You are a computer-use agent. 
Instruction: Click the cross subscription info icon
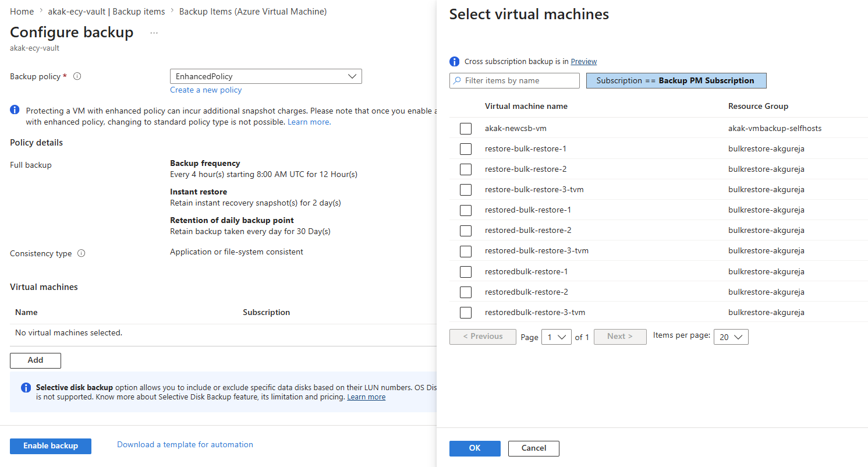coord(454,62)
